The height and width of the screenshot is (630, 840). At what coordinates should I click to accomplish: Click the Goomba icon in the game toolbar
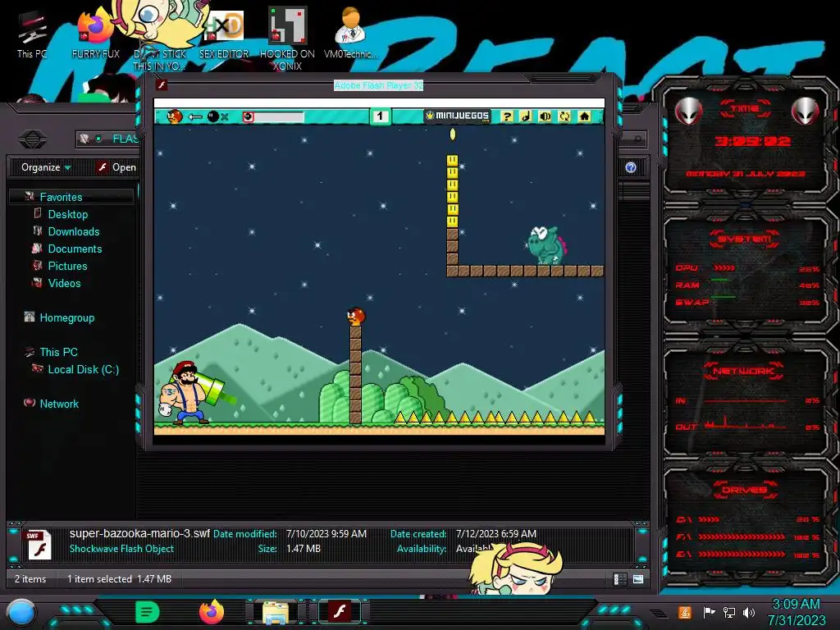(175, 116)
